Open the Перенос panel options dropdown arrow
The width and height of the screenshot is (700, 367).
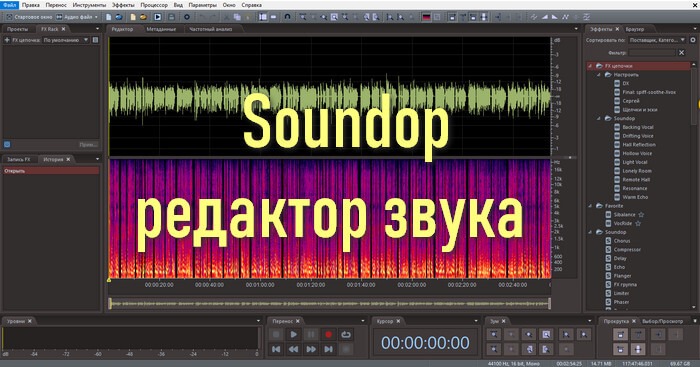pyautogui.click(x=363, y=321)
